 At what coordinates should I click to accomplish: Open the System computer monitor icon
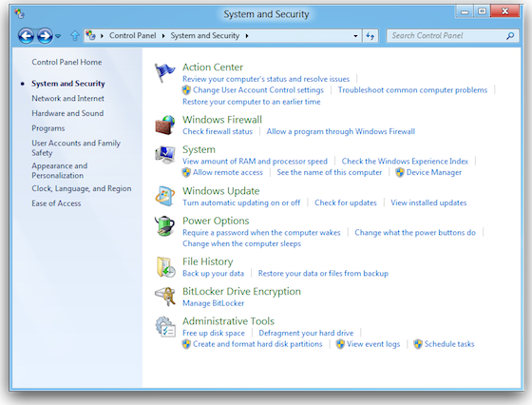pyautogui.click(x=165, y=155)
